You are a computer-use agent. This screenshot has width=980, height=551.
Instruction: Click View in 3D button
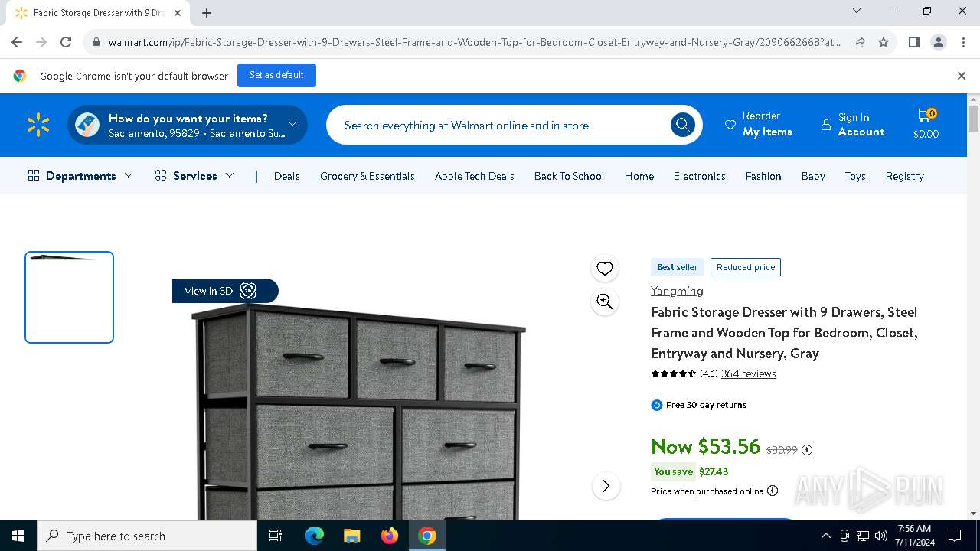225,291
